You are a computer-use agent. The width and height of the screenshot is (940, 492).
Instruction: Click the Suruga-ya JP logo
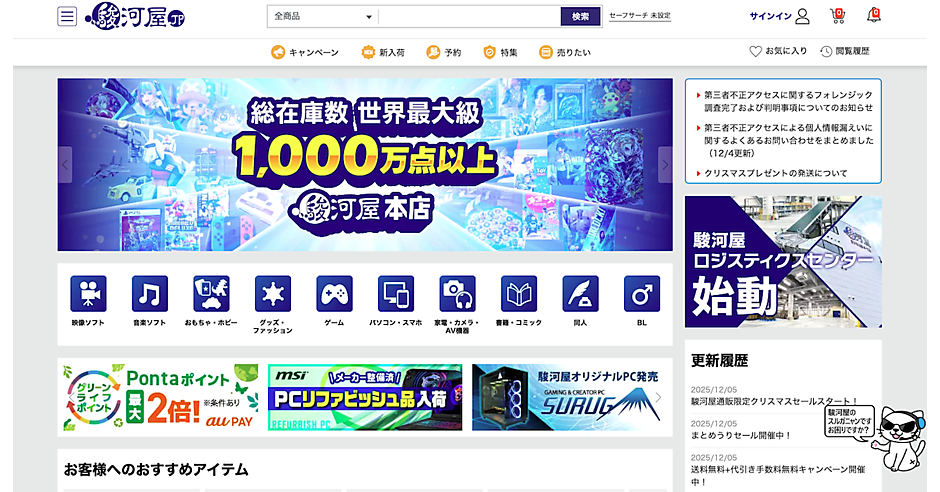pyautogui.click(x=135, y=16)
